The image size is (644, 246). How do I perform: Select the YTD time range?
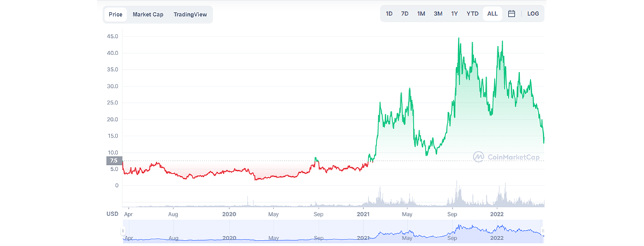tap(472, 13)
